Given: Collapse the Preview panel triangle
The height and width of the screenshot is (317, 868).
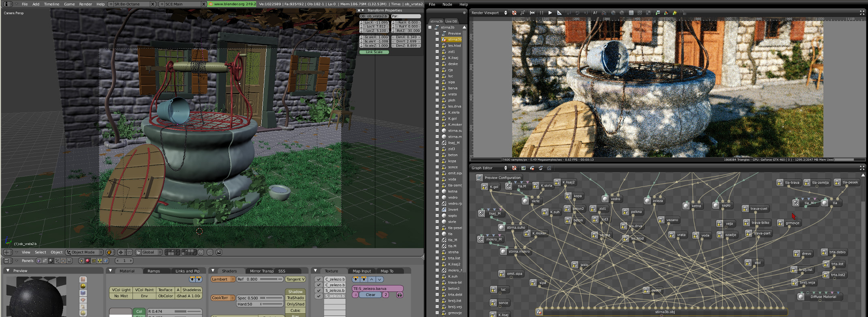Looking at the screenshot, I should click(x=8, y=270).
